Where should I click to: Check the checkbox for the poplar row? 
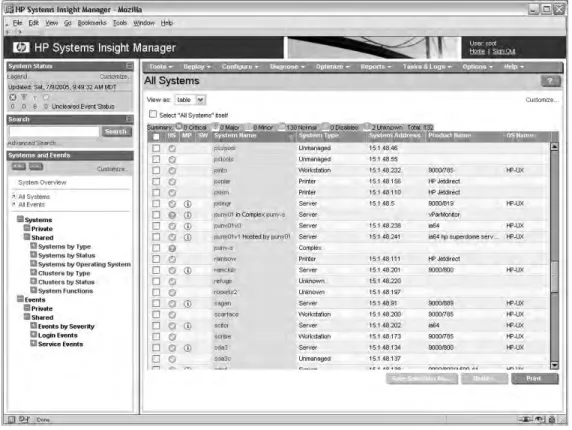point(156,181)
